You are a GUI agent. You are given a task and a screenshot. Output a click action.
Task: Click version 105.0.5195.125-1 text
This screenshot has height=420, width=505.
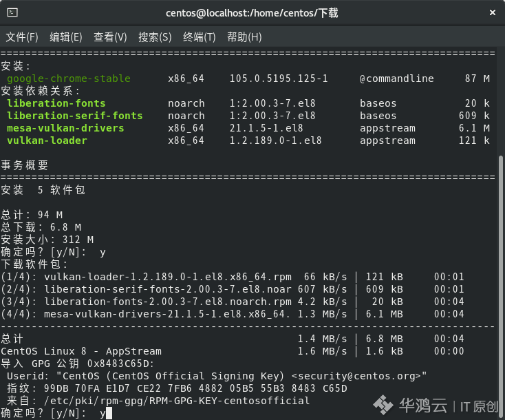pos(279,78)
